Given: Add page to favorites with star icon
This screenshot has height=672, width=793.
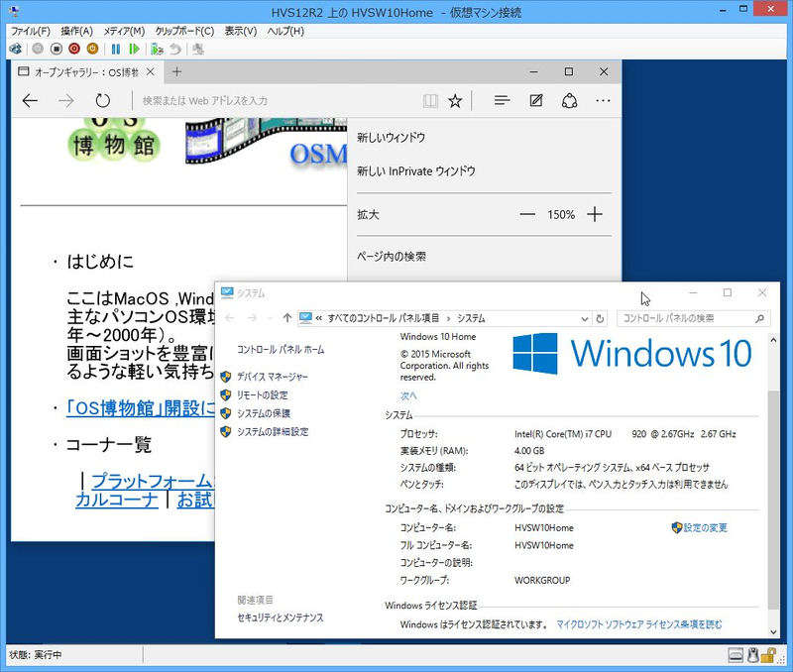Looking at the screenshot, I should (455, 101).
